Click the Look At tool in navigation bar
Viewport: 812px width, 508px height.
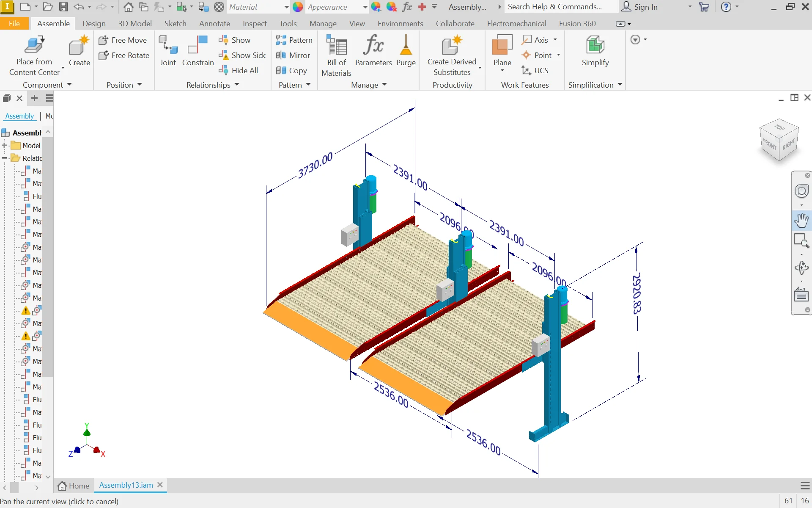tap(801, 294)
